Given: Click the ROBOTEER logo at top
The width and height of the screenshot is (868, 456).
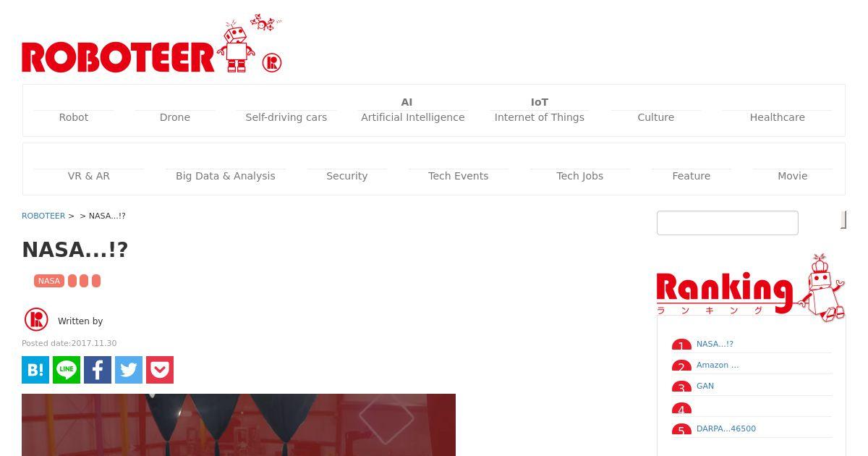Looking at the screenshot, I should click(152, 43).
